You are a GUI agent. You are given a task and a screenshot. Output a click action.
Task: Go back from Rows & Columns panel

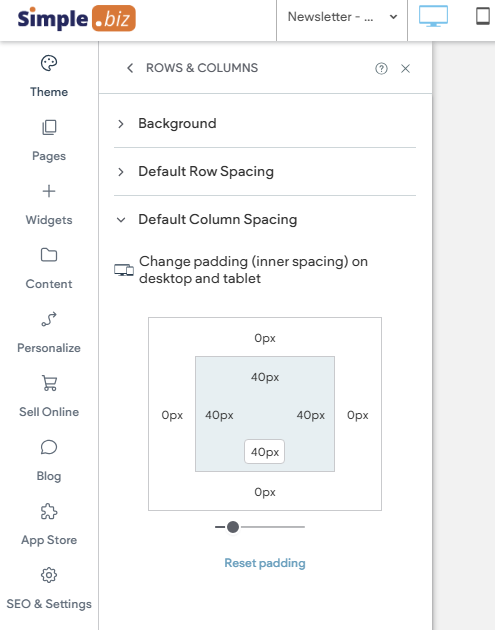point(130,68)
